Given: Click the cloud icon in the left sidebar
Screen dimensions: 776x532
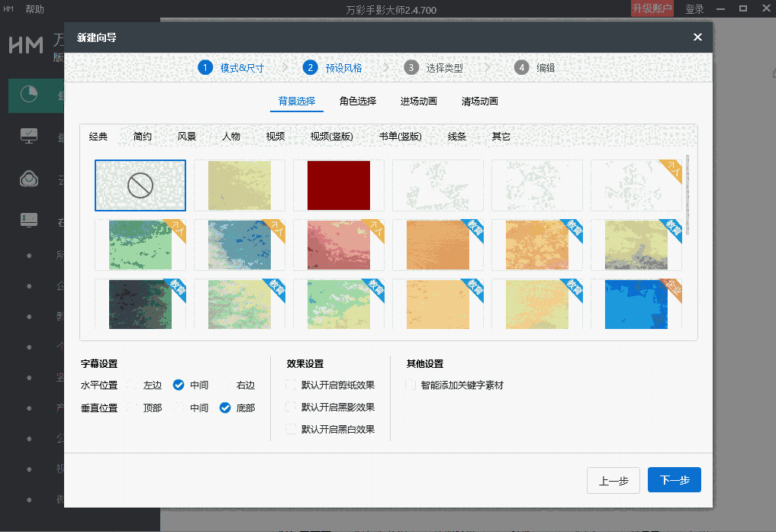Looking at the screenshot, I should click(28, 178).
